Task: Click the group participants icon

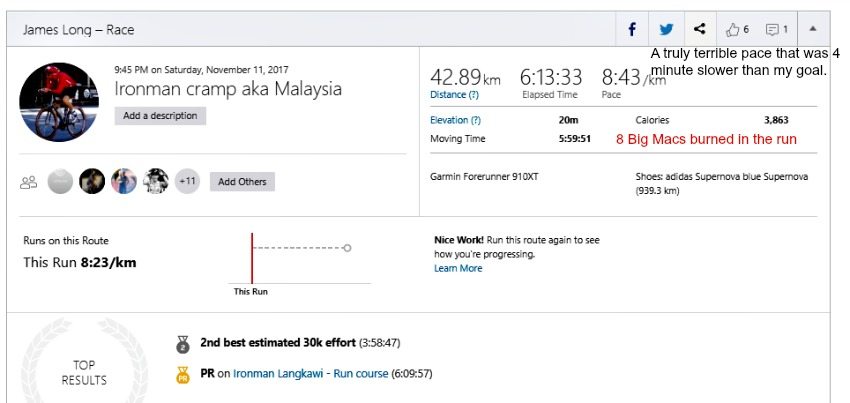Action: pyautogui.click(x=29, y=182)
